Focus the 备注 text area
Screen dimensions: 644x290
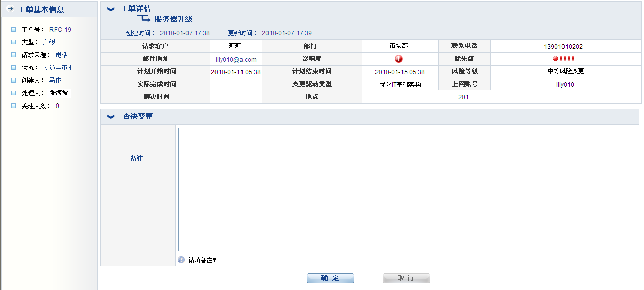click(345, 189)
